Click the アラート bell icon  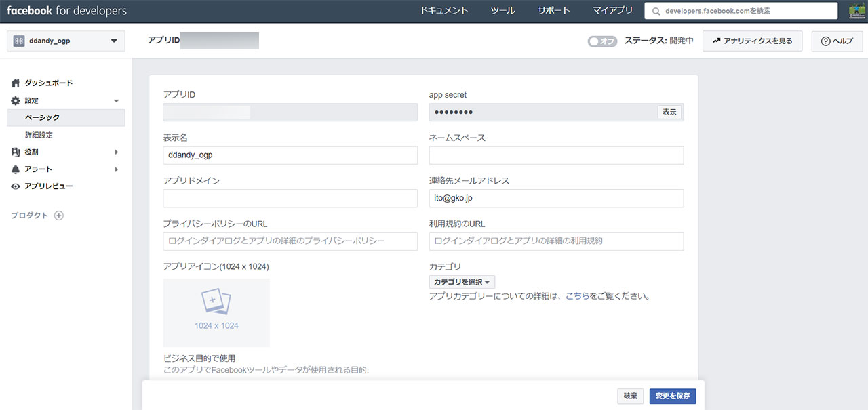point(16,169)
